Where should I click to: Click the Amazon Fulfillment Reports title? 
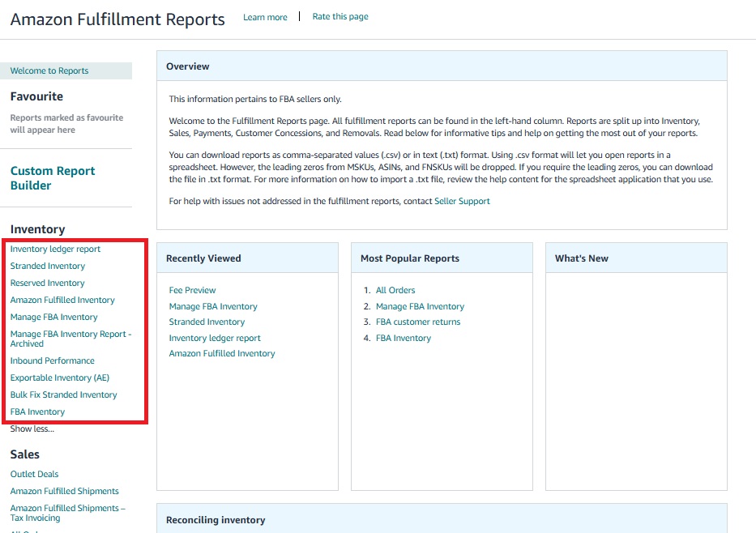click(117, 19)
